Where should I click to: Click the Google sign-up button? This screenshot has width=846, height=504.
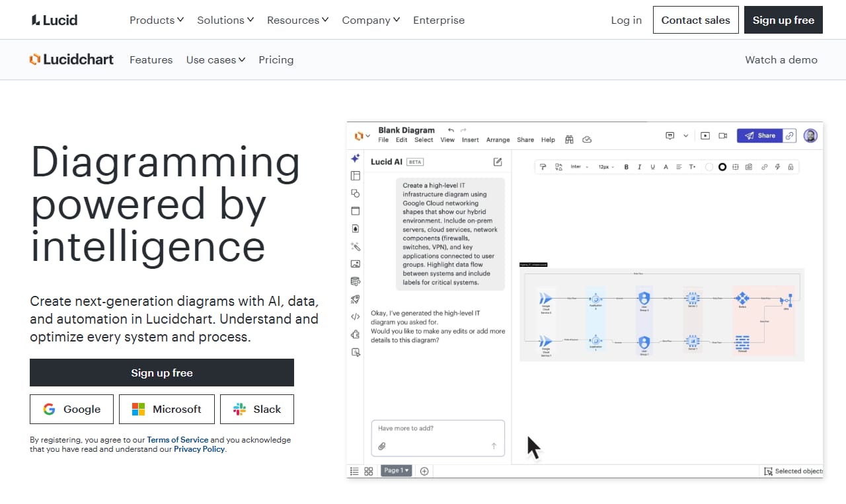point(71,409)
